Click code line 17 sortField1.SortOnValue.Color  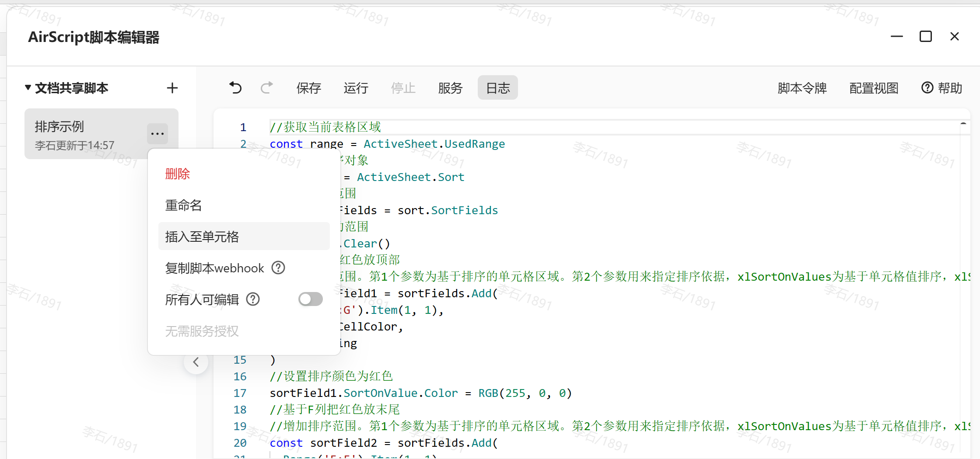coord(420,393)
